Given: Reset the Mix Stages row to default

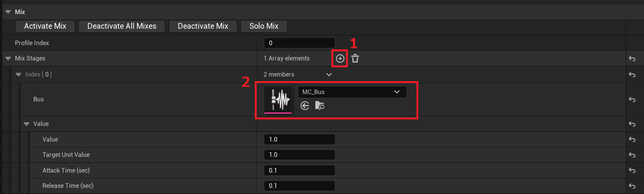Looking at the screenshot, I should coord(632,59).
